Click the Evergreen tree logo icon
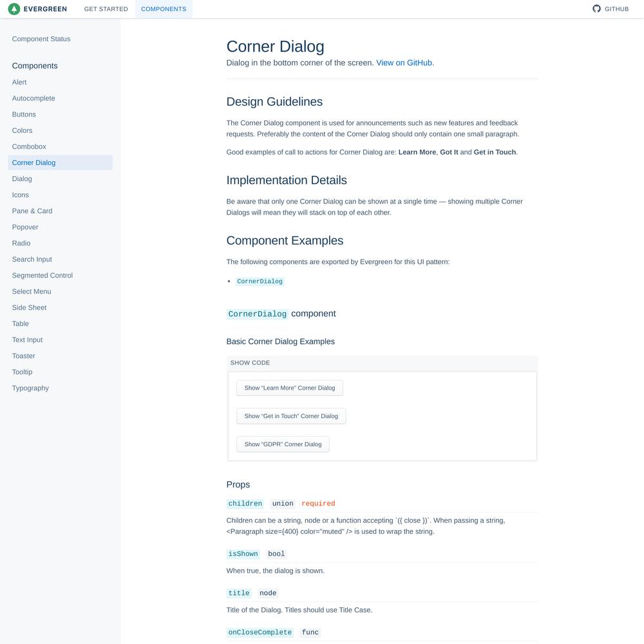644x644 pixels. 14,8
